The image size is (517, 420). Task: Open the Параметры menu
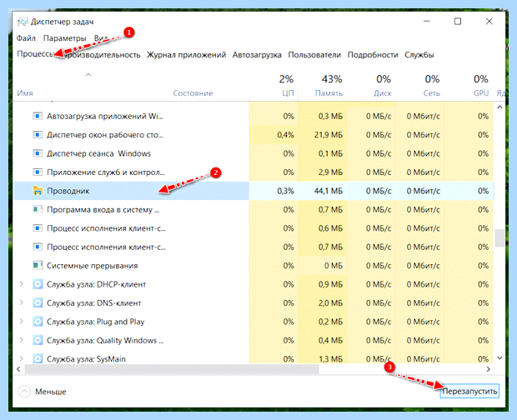pos(65,38)
